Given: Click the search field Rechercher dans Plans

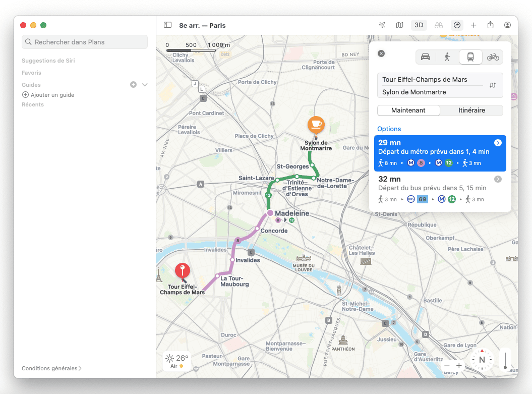Looking at the screenshot, I should tap(85, 42).
